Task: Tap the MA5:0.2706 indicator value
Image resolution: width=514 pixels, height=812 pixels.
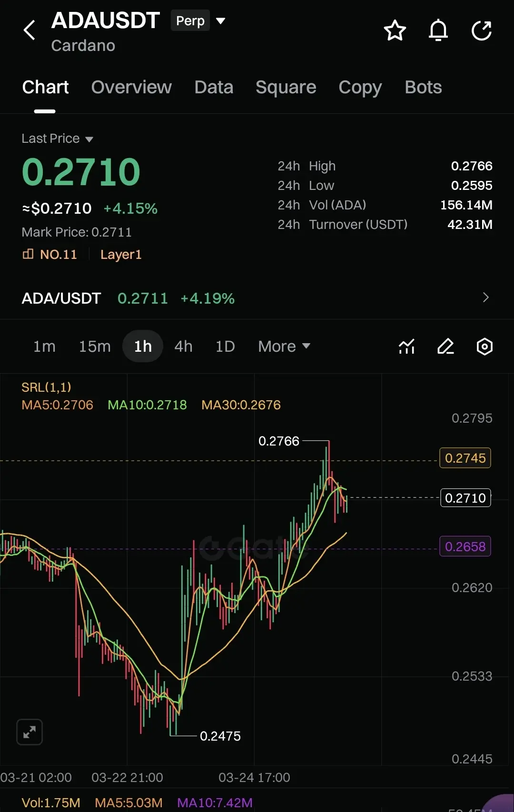Action: 57,405
